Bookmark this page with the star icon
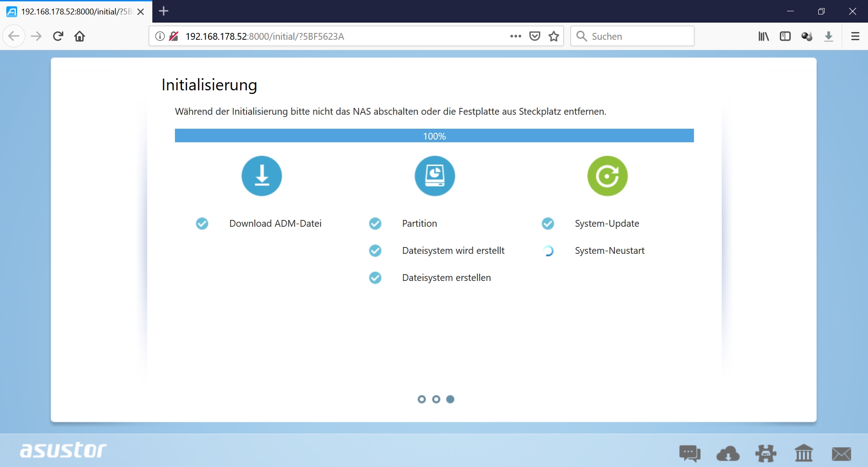This screenshot has width=868, height=467. coord(554,36)
